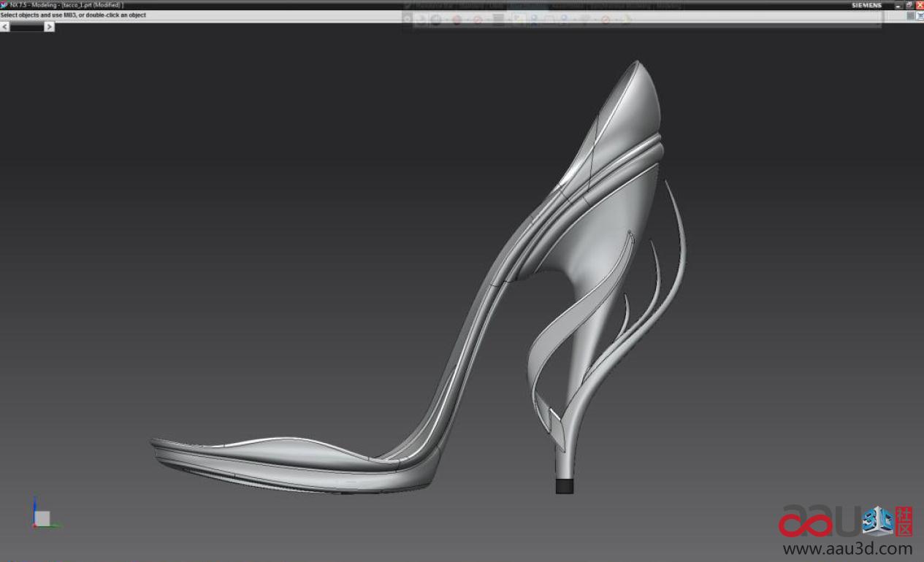This screenshot has height=562, width=924.
Task: Click the www.aau3d.com watermark link
Action: point(847,549)
